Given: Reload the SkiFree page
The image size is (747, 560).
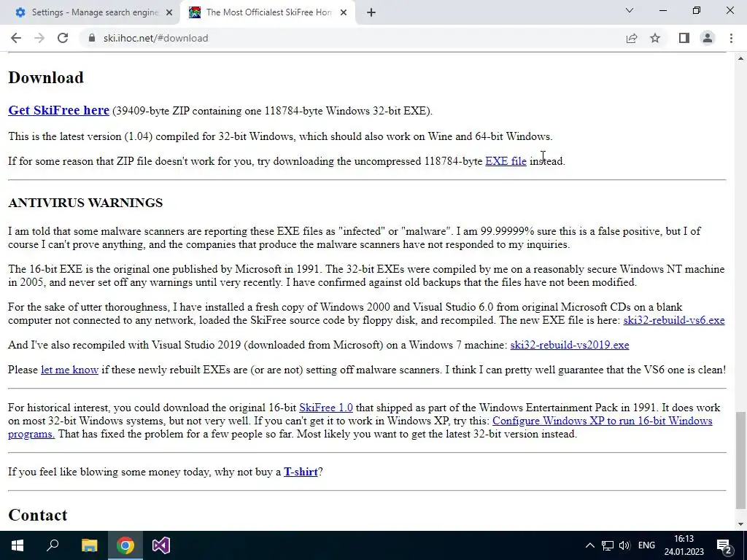Looking at the screenshot, I should tap(63, 38).
